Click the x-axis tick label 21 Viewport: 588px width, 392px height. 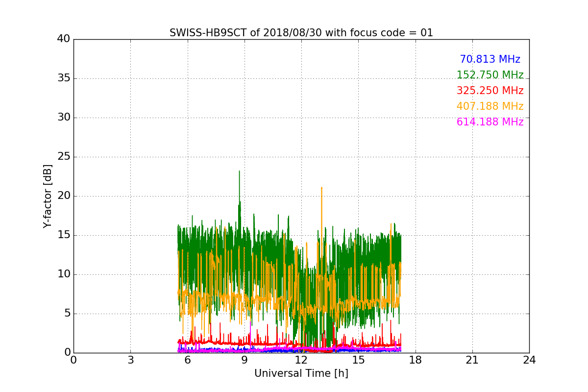click(x=472, y=360)
